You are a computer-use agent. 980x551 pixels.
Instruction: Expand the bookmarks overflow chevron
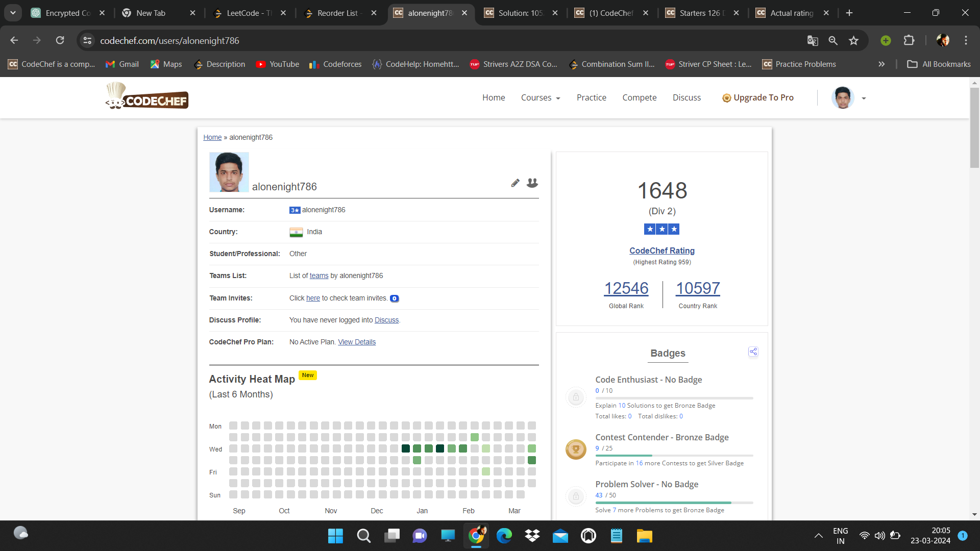(881, 64)
